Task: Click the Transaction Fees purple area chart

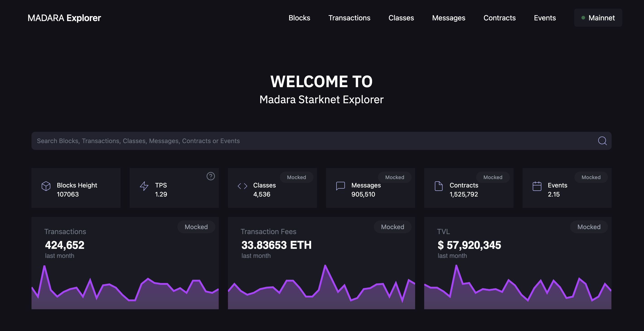Action: tap(321, 287)
